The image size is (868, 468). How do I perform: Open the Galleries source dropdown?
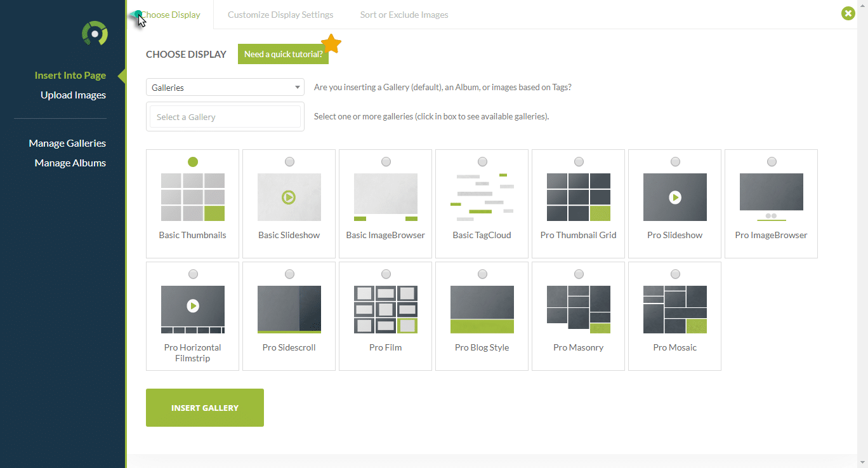click(x=225, y=88)
